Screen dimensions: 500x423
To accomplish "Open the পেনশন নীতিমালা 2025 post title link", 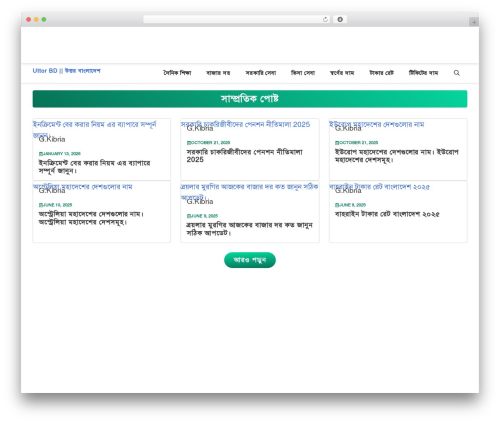I will click(245, 124).
